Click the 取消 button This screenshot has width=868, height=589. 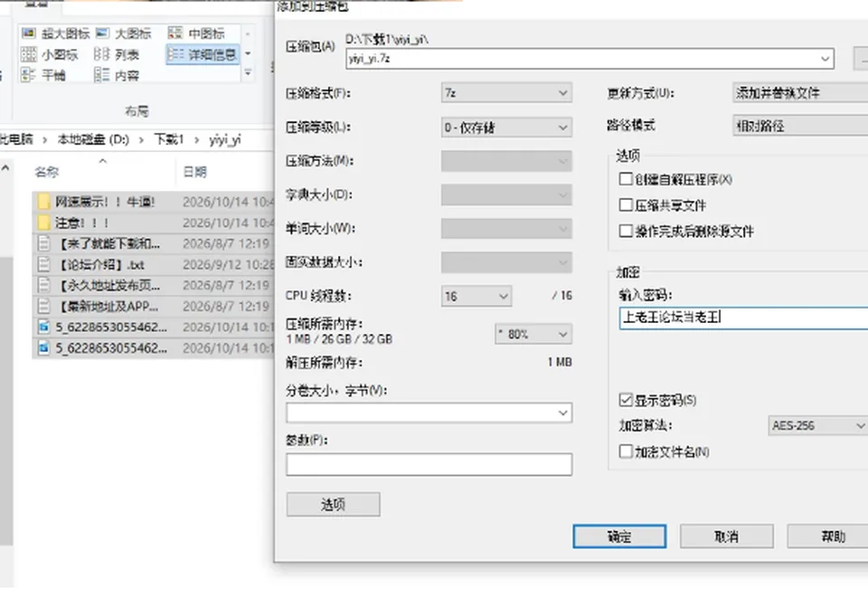(726, 537)
